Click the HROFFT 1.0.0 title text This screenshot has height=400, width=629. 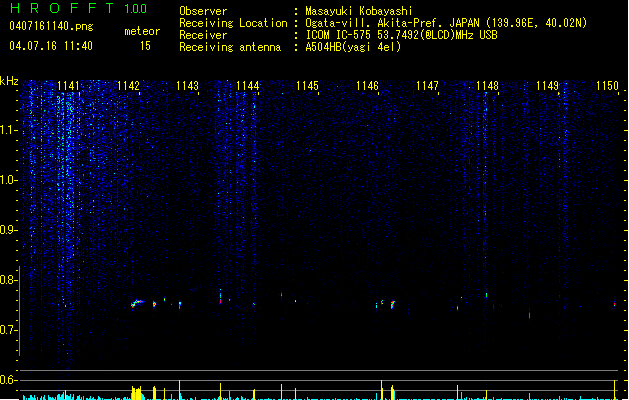click(x=79, y=8)
